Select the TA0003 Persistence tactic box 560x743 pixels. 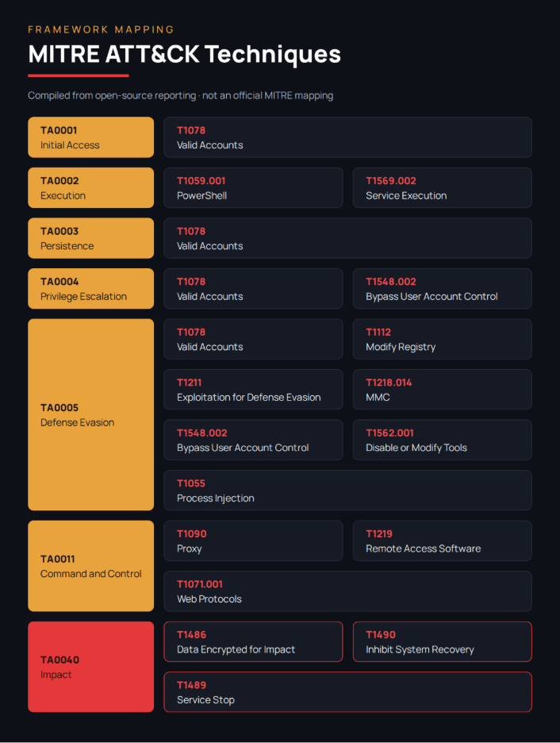pos(91,238)
